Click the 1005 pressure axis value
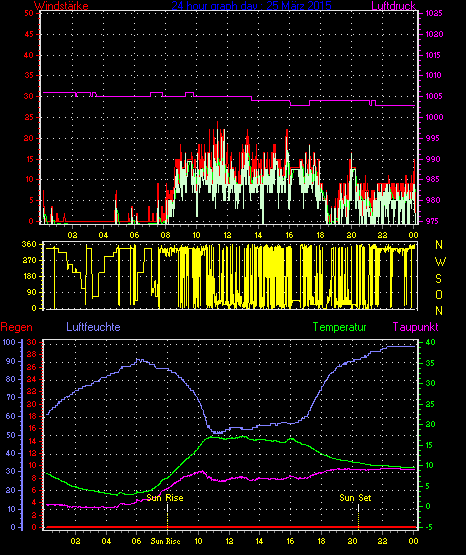The width and height of the screenshot is (466, 555). click(434, 96)
